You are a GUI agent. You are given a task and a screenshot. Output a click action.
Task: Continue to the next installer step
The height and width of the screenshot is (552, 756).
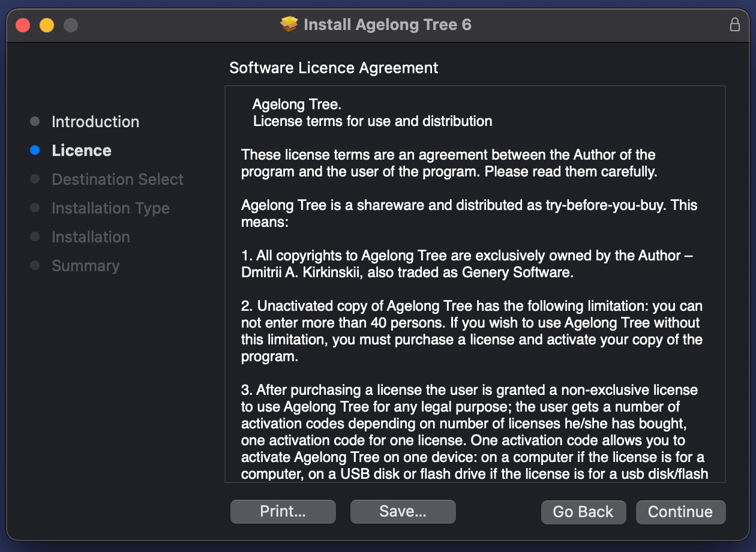click(680, 512)
